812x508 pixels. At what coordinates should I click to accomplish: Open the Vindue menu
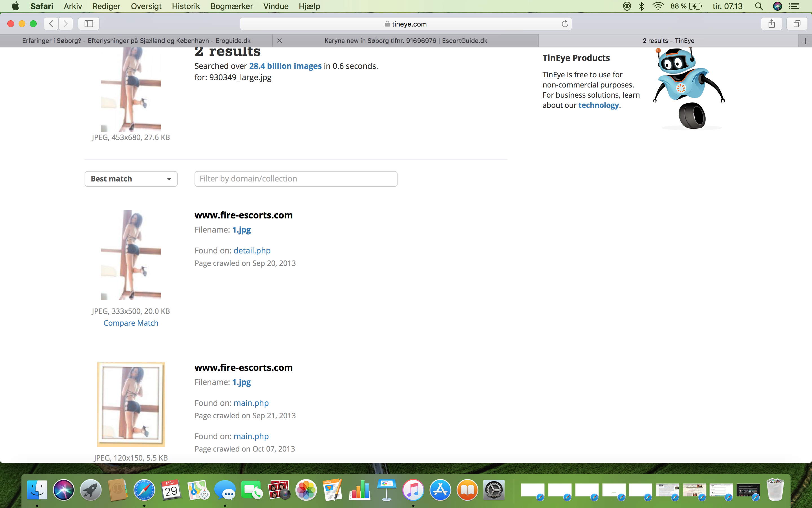[x=276, y=6]
